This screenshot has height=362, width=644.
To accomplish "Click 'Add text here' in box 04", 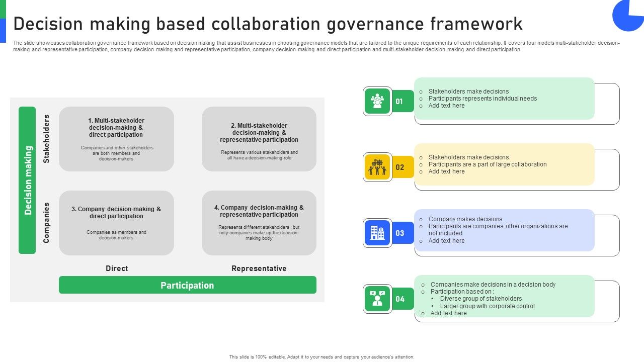I will pos(449,313).
